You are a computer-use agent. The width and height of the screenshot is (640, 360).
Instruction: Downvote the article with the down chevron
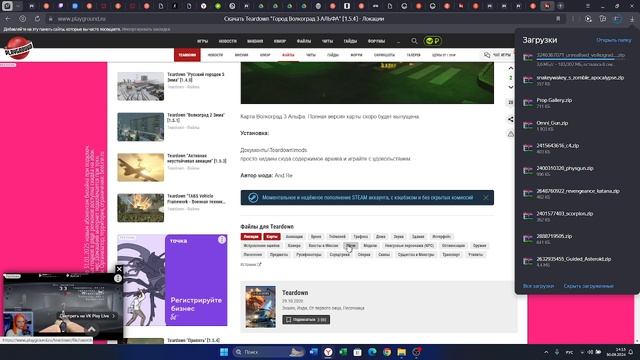point(510,87)
